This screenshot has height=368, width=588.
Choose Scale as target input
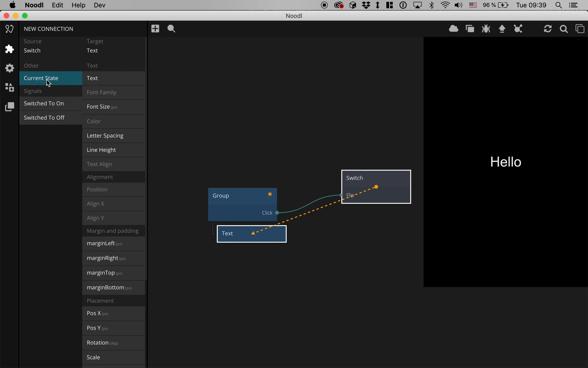click(x=114, y=357)
